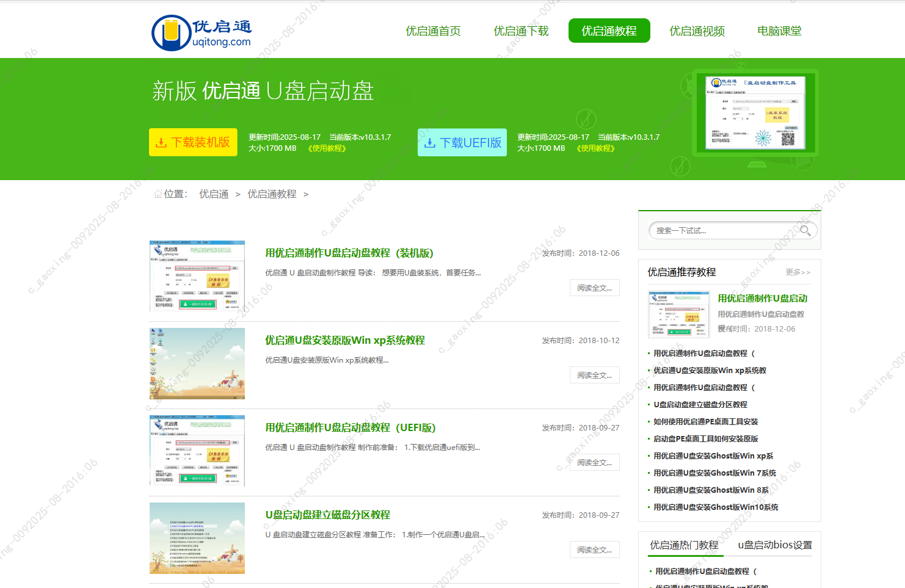Select the 电脑课堂 navigation item
Screen dimensions: 905x588
tap(779, 31)
